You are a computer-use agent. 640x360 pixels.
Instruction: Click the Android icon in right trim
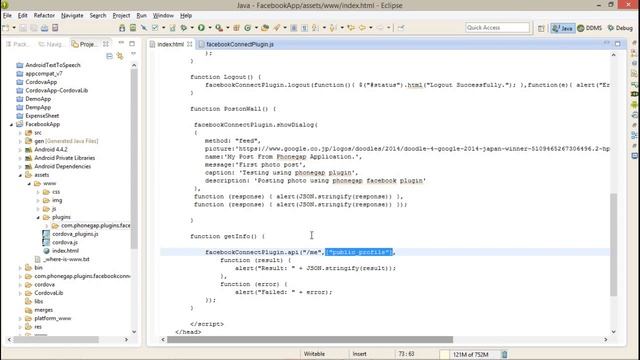tap(634, 104)
